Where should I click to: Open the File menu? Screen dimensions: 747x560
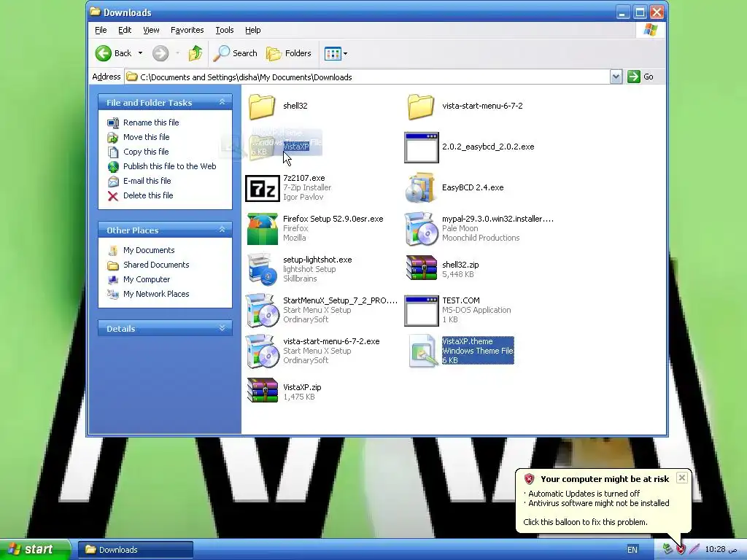pyautogui.click(x=101, y=30)
